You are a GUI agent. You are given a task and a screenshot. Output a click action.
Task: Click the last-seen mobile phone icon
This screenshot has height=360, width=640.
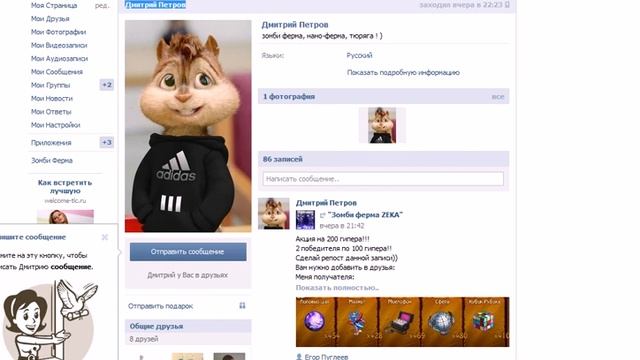(507, 5)
